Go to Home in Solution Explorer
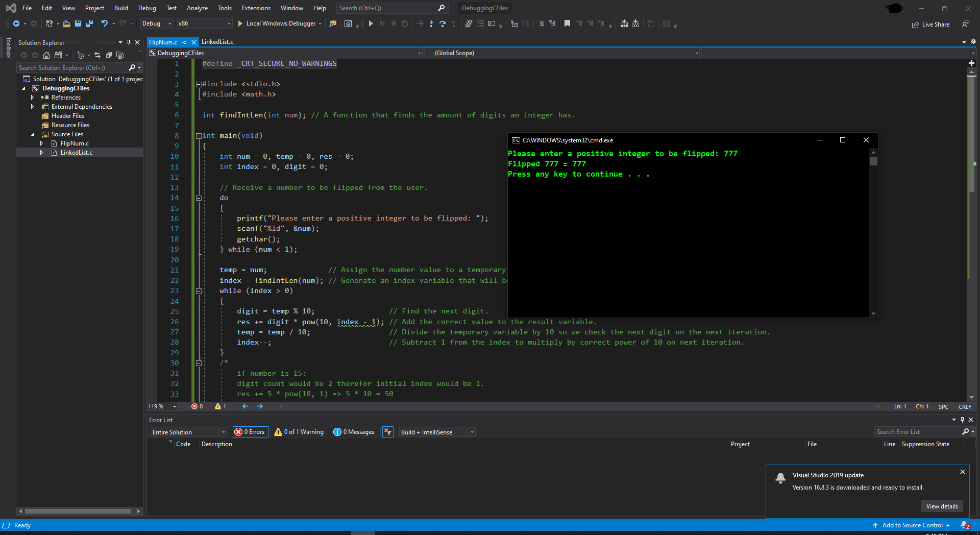This screenshot has height=535, width=980. click(x=46, y=55)
